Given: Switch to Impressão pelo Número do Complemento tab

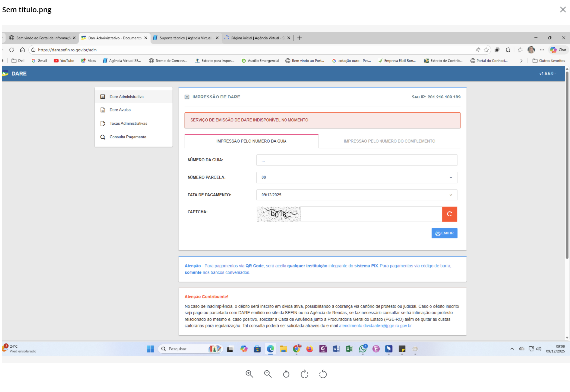Looking at the screenshot, I should coord(389,141).
